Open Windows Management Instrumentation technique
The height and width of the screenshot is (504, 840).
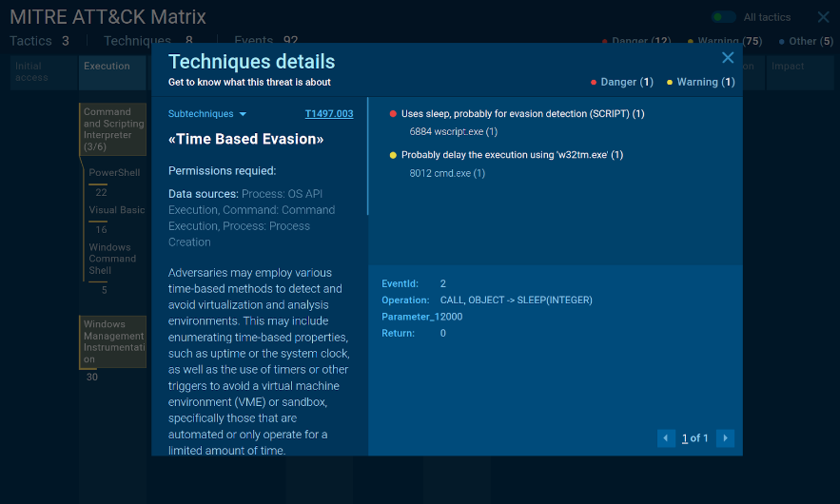[112, 341]
